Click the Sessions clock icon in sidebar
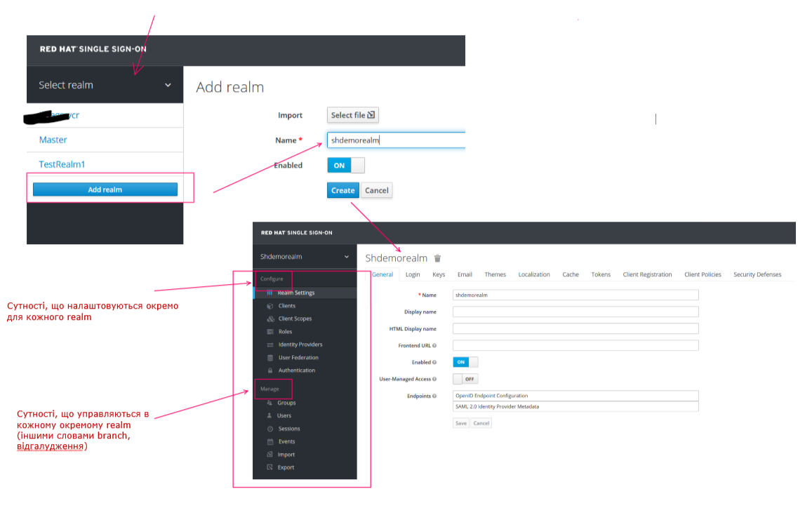 coord(270,429)
